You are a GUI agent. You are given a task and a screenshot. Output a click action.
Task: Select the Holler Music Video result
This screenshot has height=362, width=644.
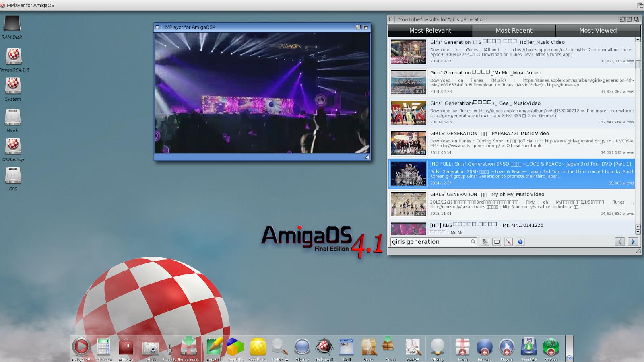click(x=512, y=52)
